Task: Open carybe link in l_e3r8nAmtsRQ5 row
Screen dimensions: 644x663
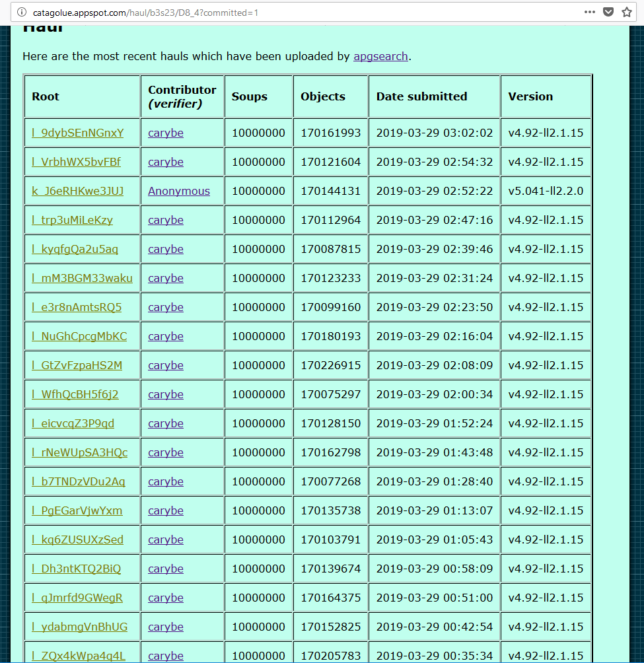Action: [x=166, y=308]
